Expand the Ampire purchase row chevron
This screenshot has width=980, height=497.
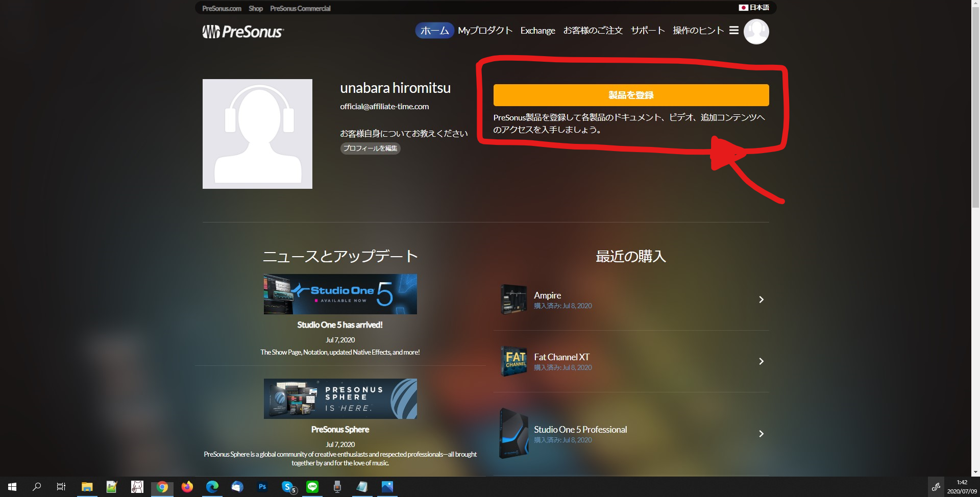click(761, 300)
